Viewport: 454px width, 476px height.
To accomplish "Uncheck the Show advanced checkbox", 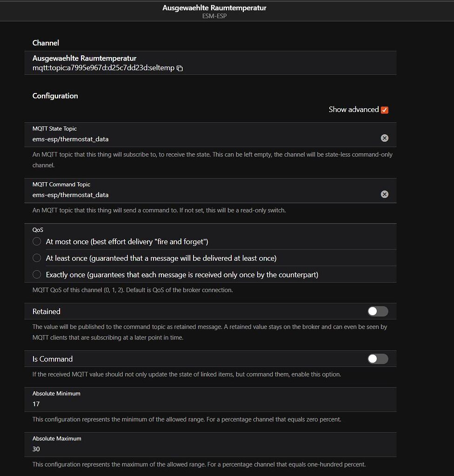I will (384, 110).
